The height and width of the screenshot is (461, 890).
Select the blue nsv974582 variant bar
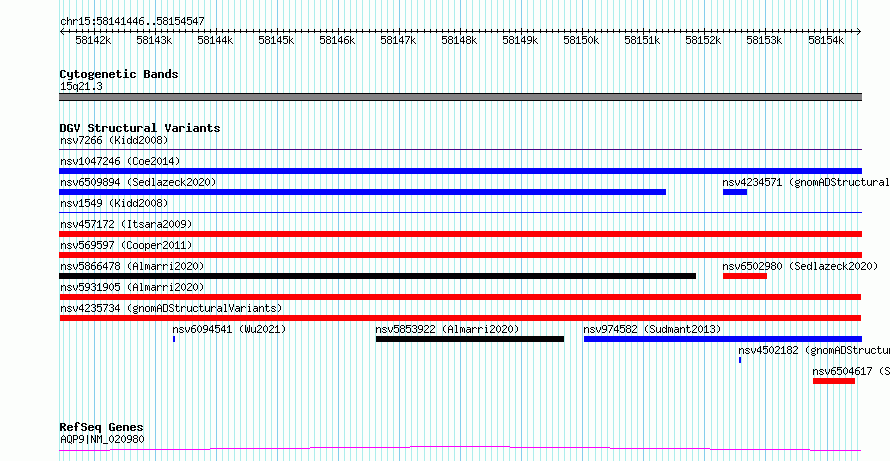(723, 339)
